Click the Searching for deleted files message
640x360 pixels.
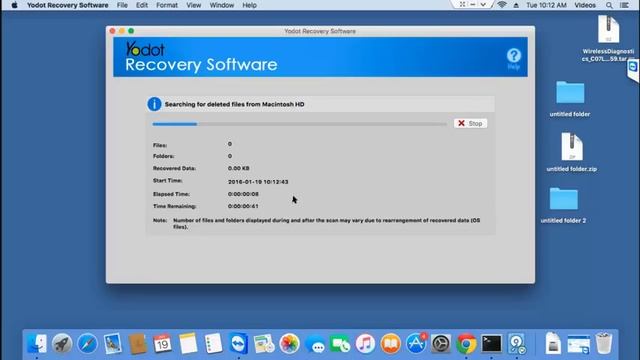click(234, 104)
